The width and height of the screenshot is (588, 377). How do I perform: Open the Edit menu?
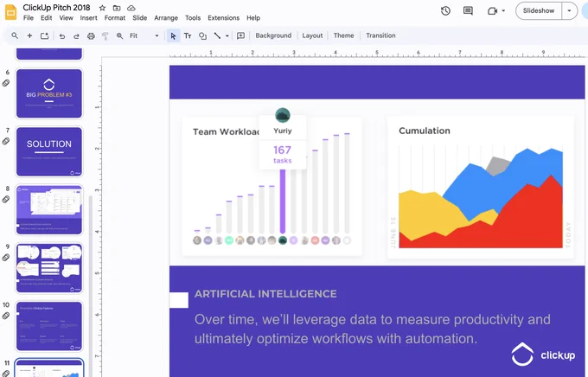pyautogui.click(x=47, y=18)
